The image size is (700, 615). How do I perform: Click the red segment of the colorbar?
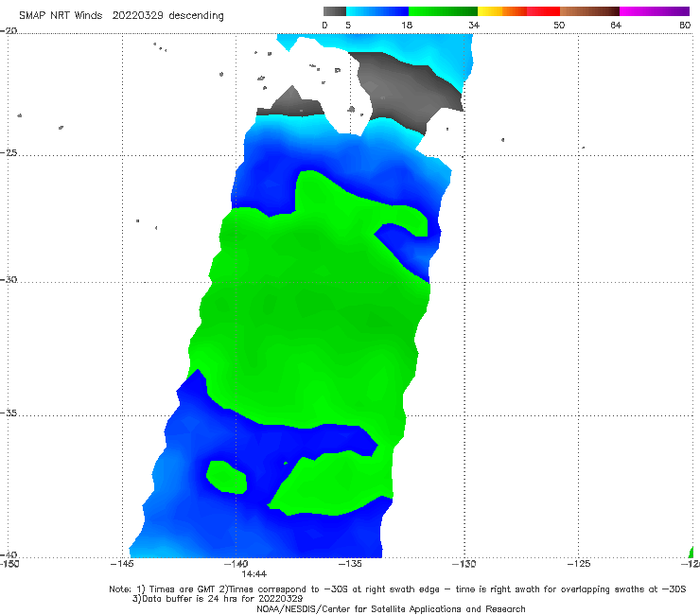tap(543, 11)
